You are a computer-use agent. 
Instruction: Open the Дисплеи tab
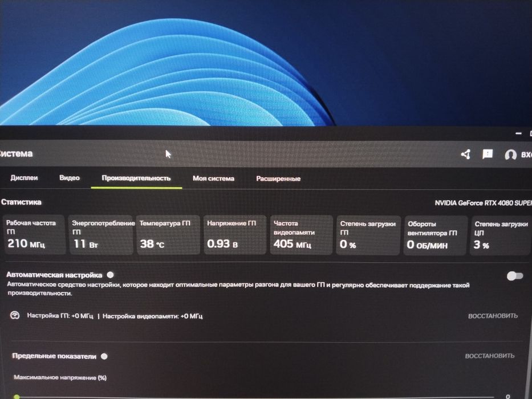[24, 178]
